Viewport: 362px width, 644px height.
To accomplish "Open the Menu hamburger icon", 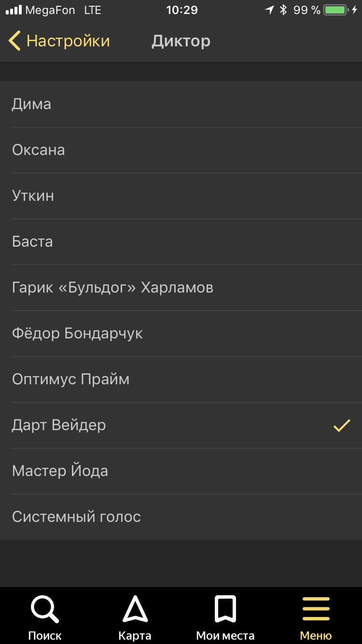I will click(316, 609).
